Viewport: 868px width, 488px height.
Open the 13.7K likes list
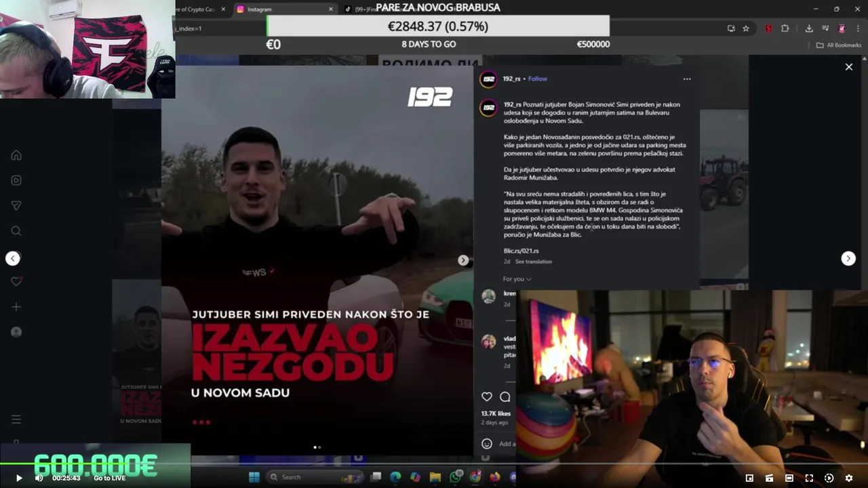[x=496, y=413]
